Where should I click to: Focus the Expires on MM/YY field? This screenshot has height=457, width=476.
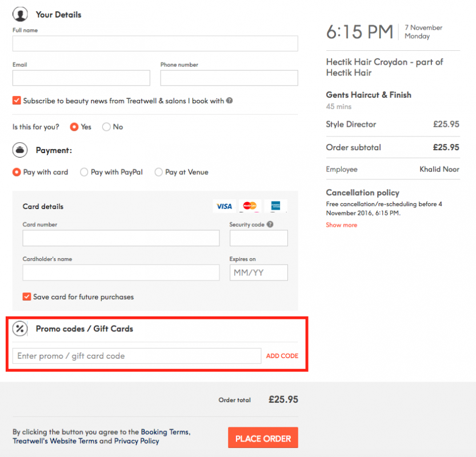[x=259, y=272]
